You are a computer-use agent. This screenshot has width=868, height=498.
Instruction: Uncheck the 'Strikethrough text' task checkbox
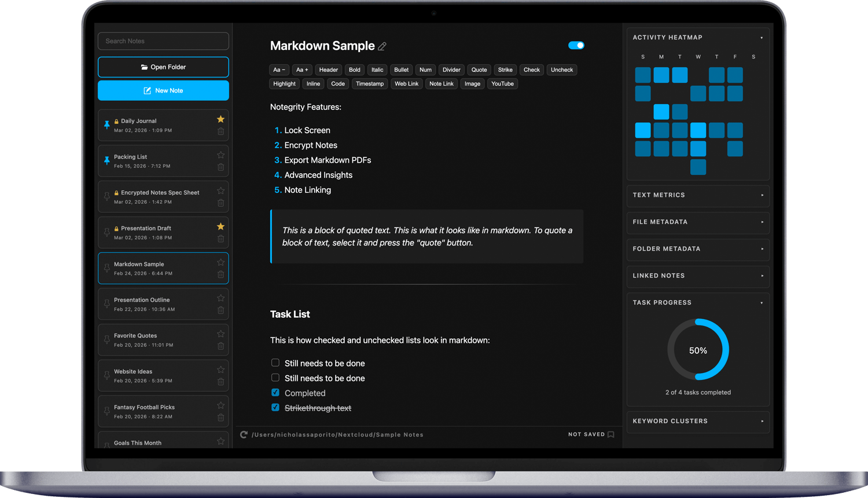(275, 408)
